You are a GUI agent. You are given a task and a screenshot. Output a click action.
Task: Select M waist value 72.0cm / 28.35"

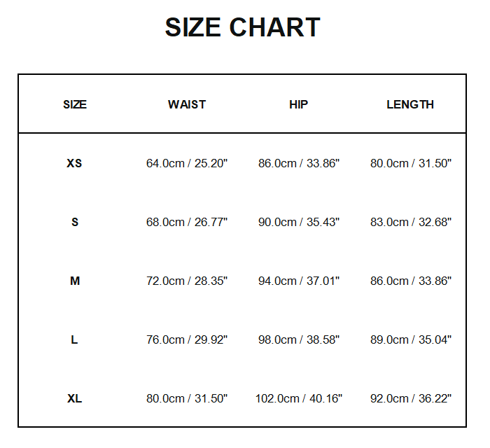point(187,281)
